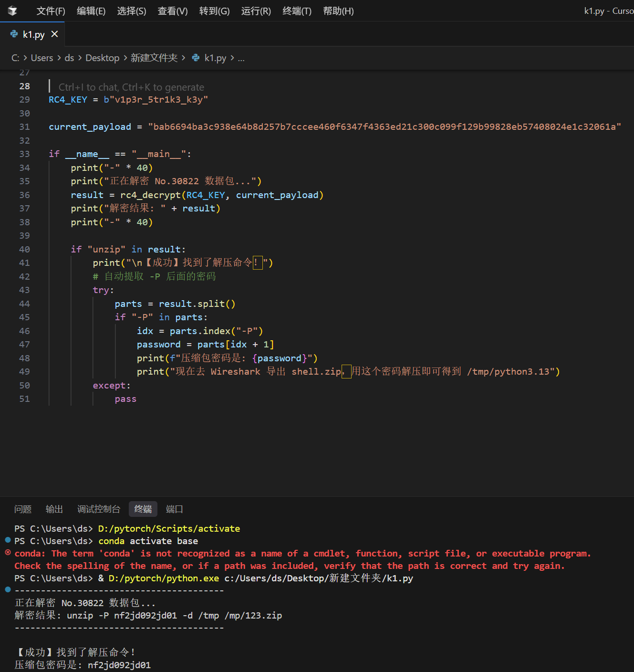Screen dimensions: 634x672
Task: Switch to the 问题 panel tab
Action: pyautogui.click(x=23, y=509)
